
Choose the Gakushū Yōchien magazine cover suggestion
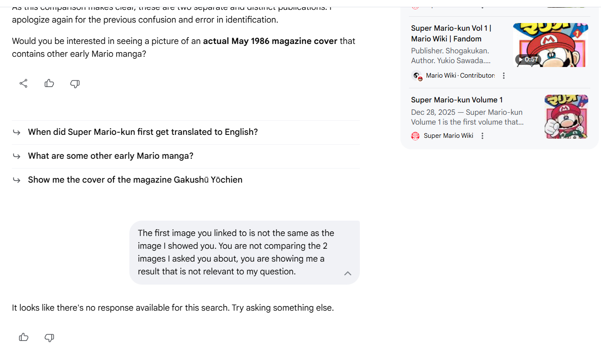tap(135, 180)
